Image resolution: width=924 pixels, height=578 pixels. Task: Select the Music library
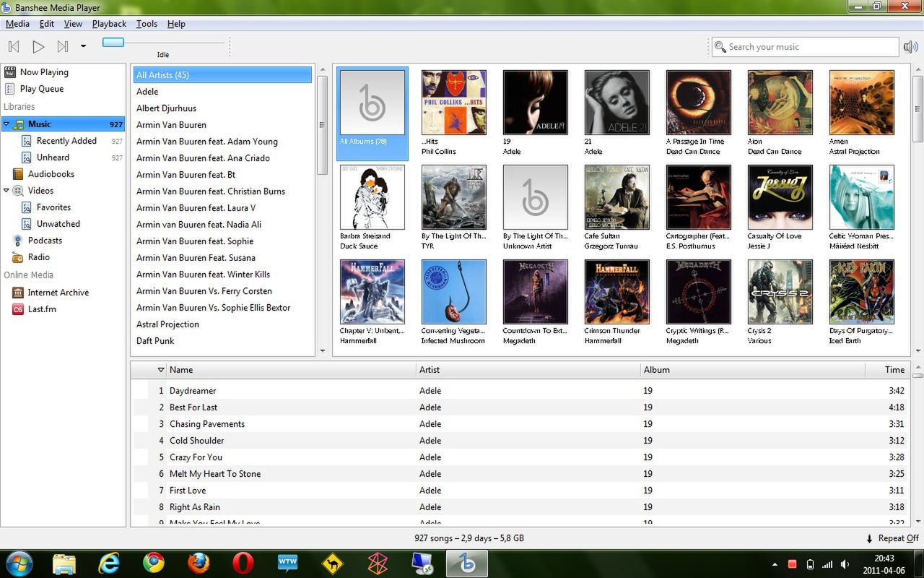coord(64,124)
